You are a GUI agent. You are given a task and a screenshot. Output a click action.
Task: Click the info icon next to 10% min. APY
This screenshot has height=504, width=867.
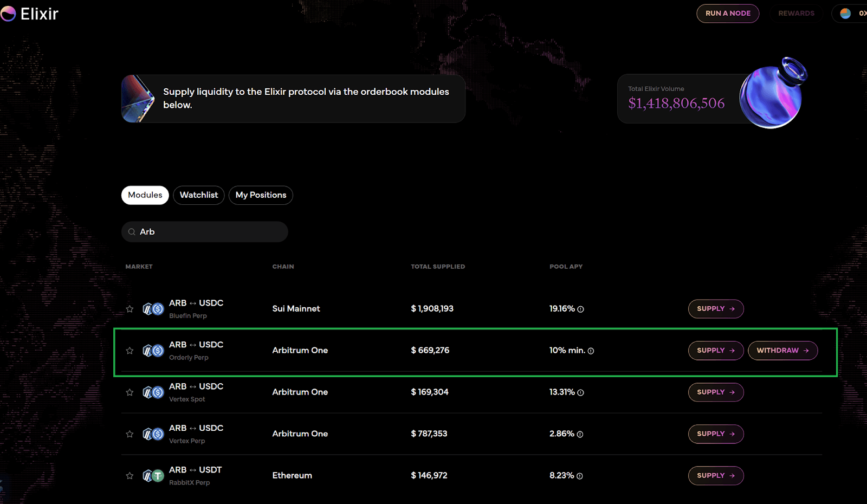point(591,351)
